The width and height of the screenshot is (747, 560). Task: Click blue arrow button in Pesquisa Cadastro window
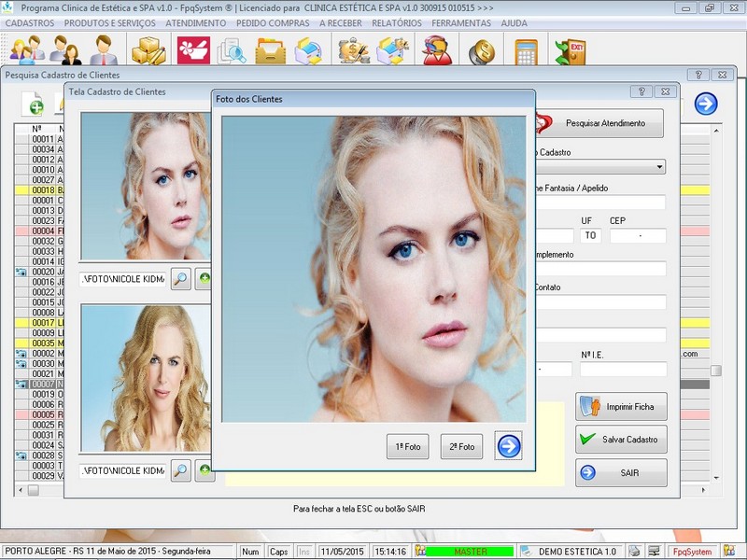(706, 104)
